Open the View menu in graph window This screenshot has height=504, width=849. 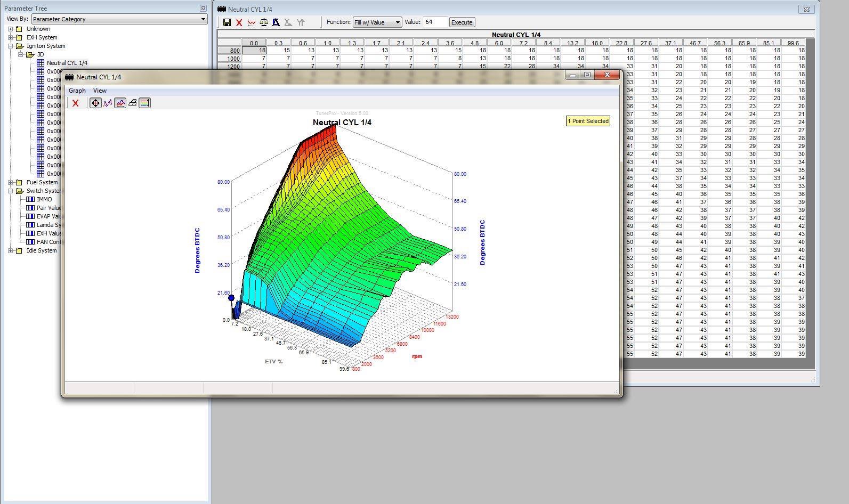(100, 91)
